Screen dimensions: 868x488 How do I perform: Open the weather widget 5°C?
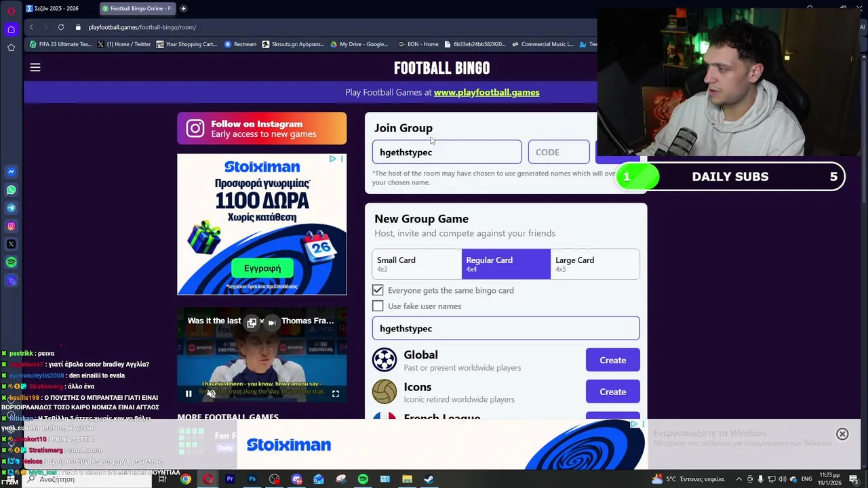pos(688,479)
